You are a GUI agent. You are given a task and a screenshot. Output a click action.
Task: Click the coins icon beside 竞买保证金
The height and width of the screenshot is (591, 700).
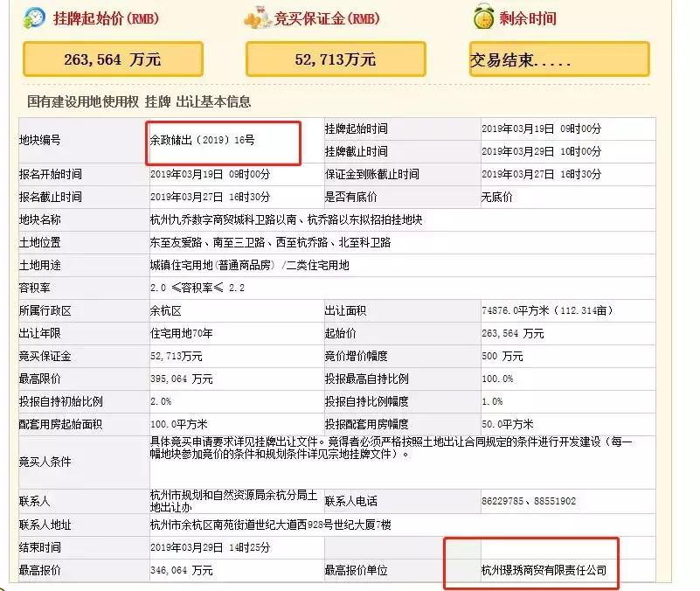[257, 17]
